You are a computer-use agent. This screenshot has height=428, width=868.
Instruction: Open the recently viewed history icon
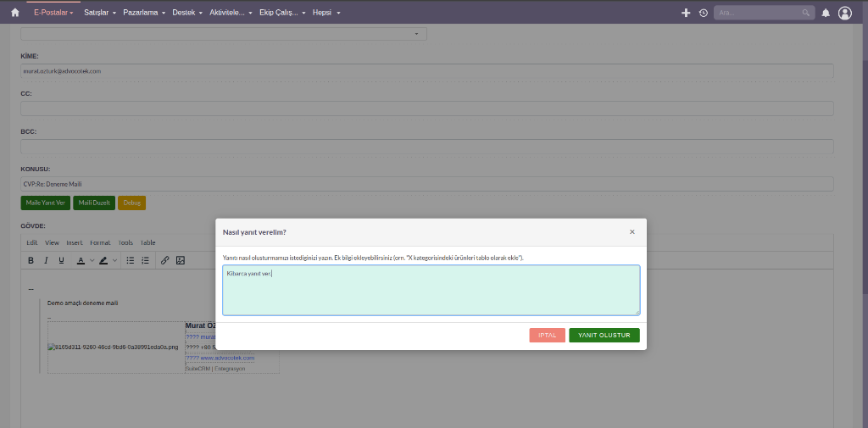(x=704, y=13)
